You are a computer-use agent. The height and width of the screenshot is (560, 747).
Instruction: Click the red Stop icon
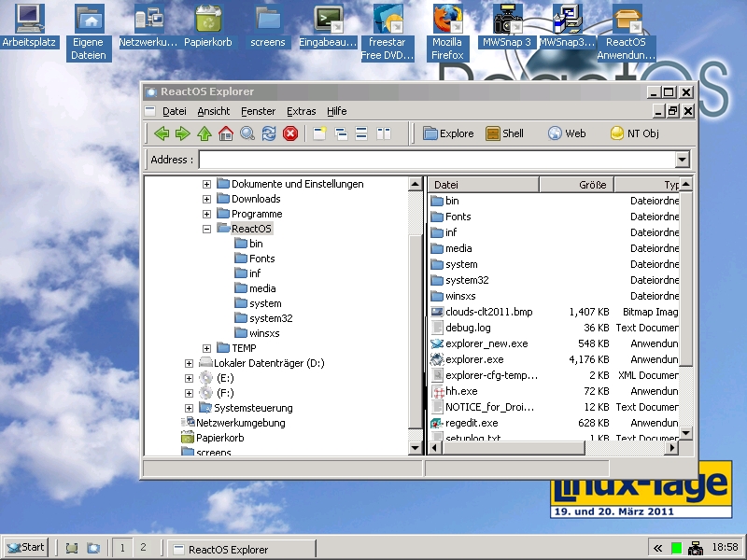click(290, 133)
